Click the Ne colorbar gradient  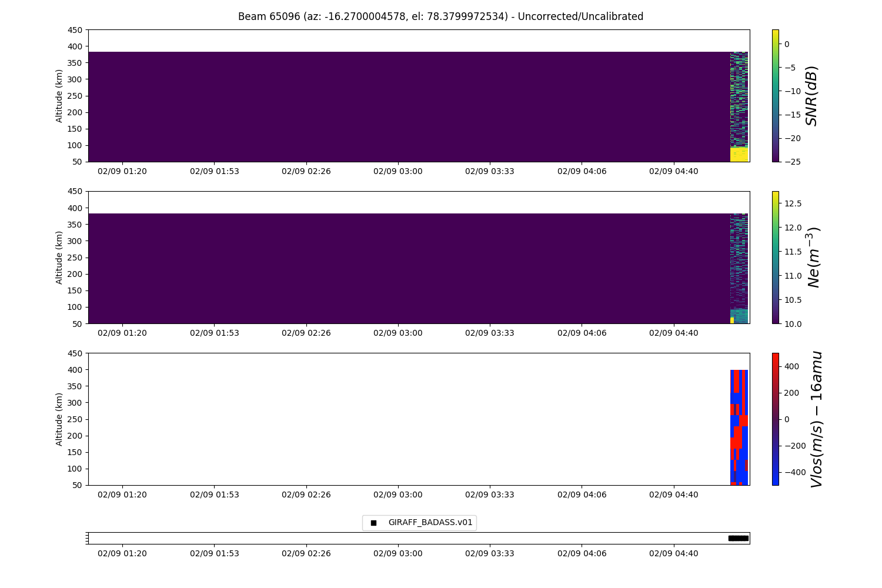775,257
